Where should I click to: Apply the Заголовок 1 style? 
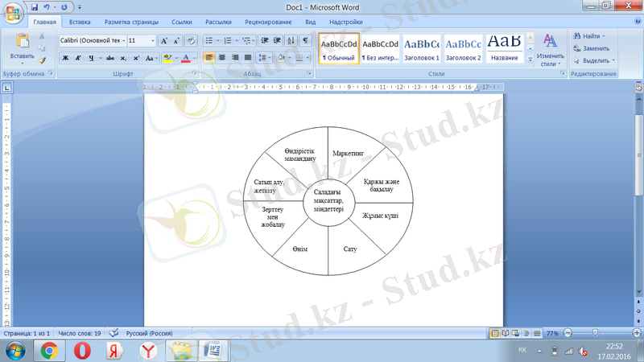pyautogui.click(x=421, y=50)
